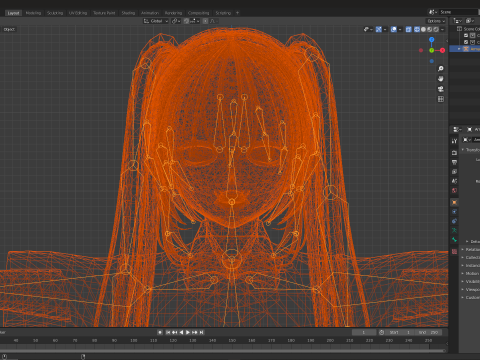Add a new workspace with plus button
Viewport: 480px width, 360px height.
pos(237,13)
